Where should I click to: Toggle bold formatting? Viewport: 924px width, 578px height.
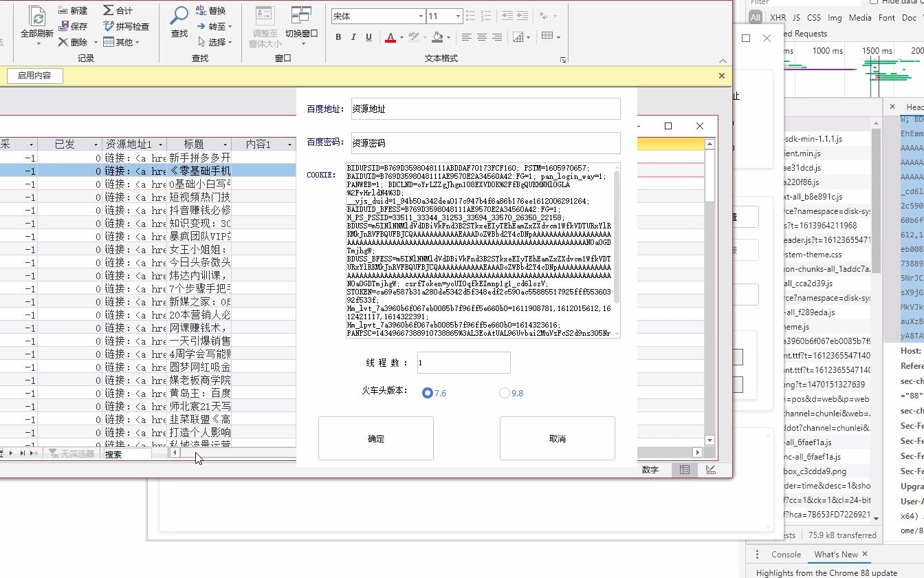tap(338, 37)
